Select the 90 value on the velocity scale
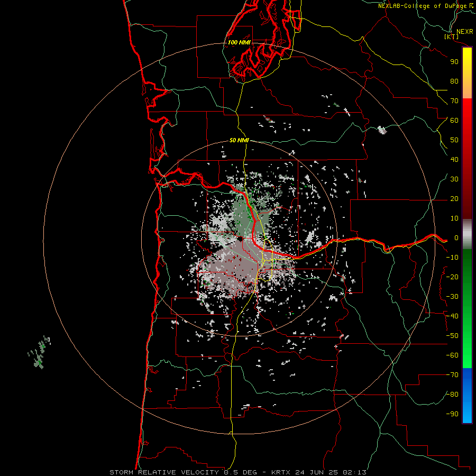476x476 pixels. 454,62
